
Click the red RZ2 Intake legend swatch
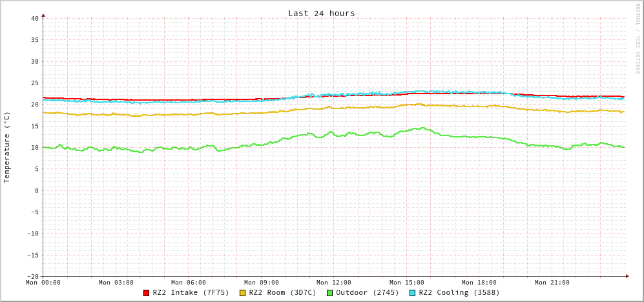(x=147, y=293)
